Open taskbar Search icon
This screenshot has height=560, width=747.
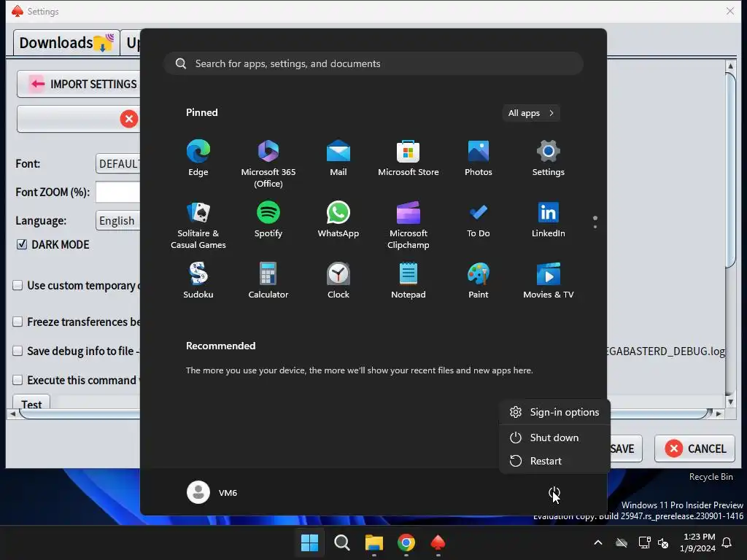click(x=341, y=542)
